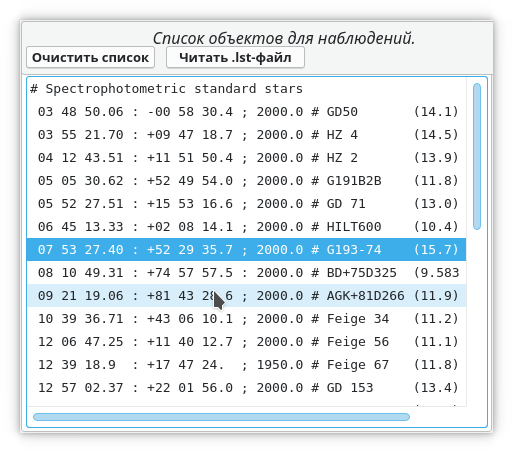Image resolution: width=513 pixels, height=453 pixels.
Task: Click vertical scrollbar track below the thumb
Action: pyautogui.click(x=477, y=317)
